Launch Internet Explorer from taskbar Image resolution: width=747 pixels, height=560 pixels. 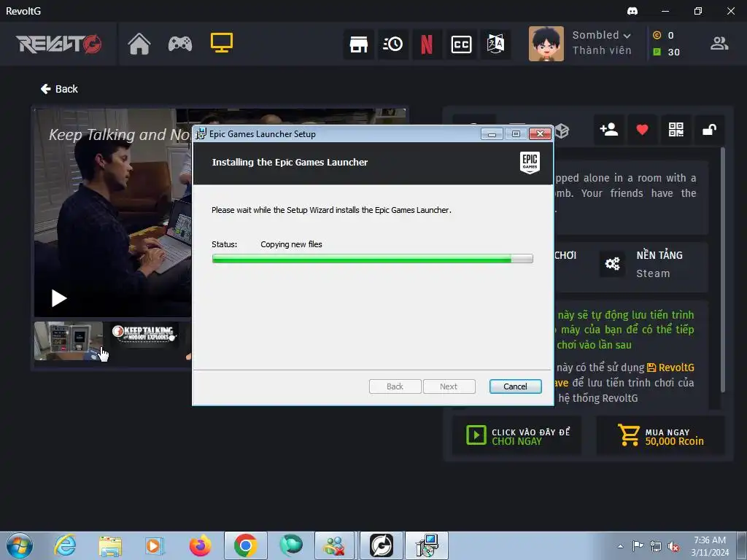65,545
